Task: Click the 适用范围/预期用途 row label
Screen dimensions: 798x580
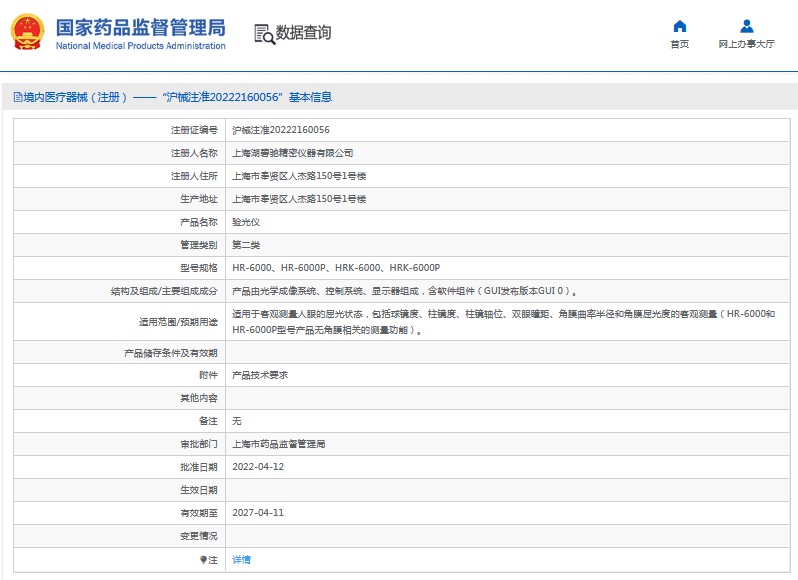Action: [x=178, y=322]
